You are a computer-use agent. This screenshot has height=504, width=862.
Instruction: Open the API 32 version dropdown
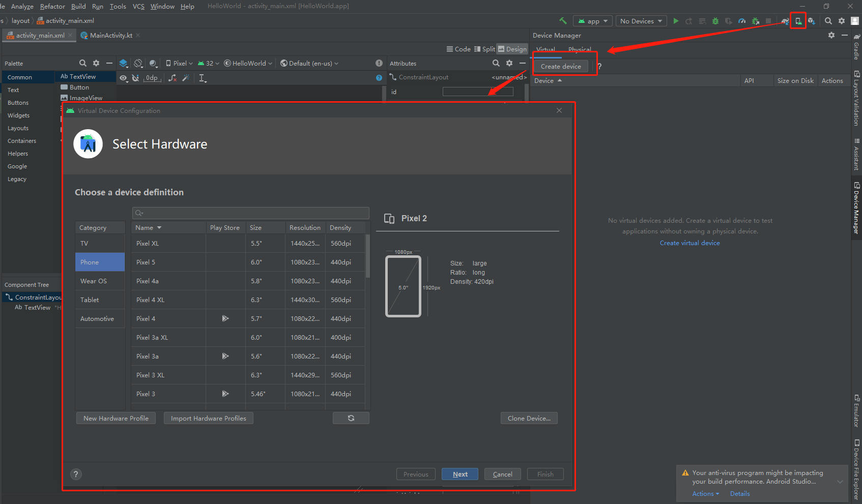(209, 63)
